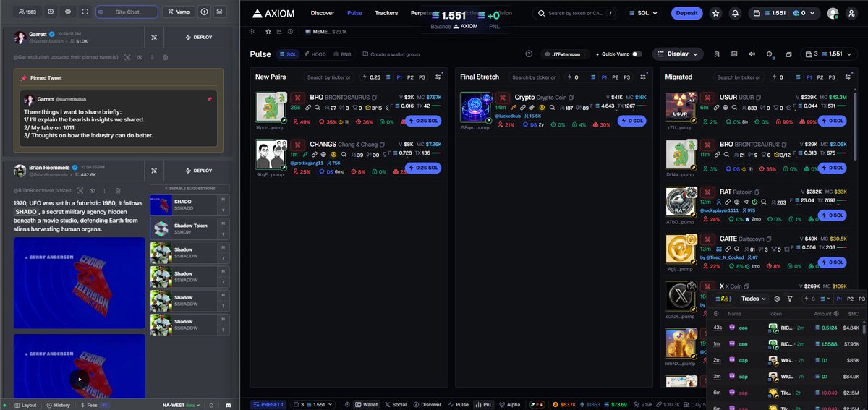Click the gear settings icon in left panel toolbar
The width and height of the screenshot is (868, 410).
[x=51, y=12]
